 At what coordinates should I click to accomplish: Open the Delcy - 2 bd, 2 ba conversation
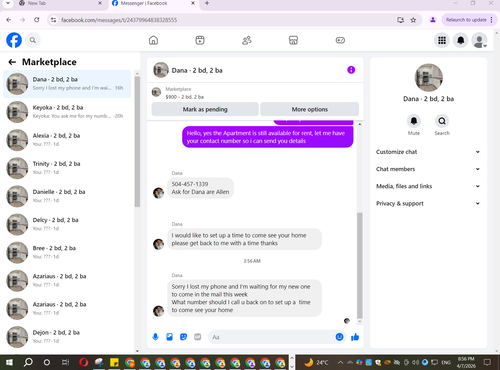click(x=67, y=224)
